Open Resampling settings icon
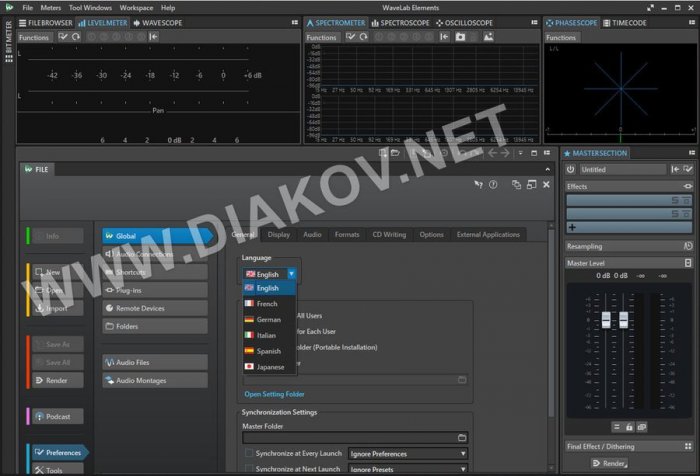 (688, 246)
